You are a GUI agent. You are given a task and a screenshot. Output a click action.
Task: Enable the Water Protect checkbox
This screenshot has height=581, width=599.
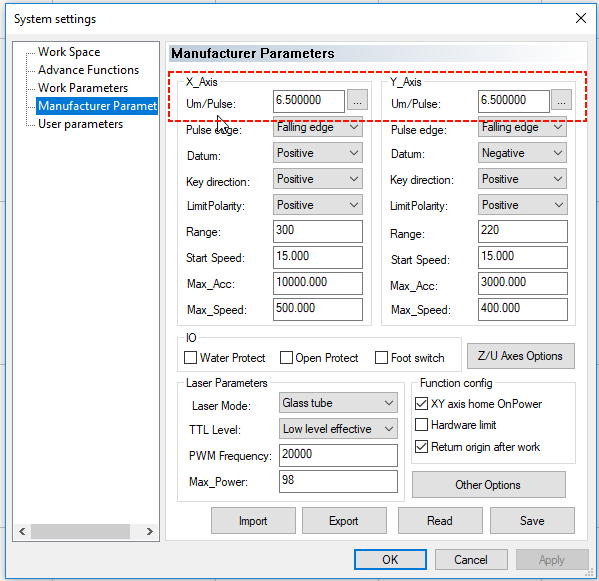click(x=190, y=358)
